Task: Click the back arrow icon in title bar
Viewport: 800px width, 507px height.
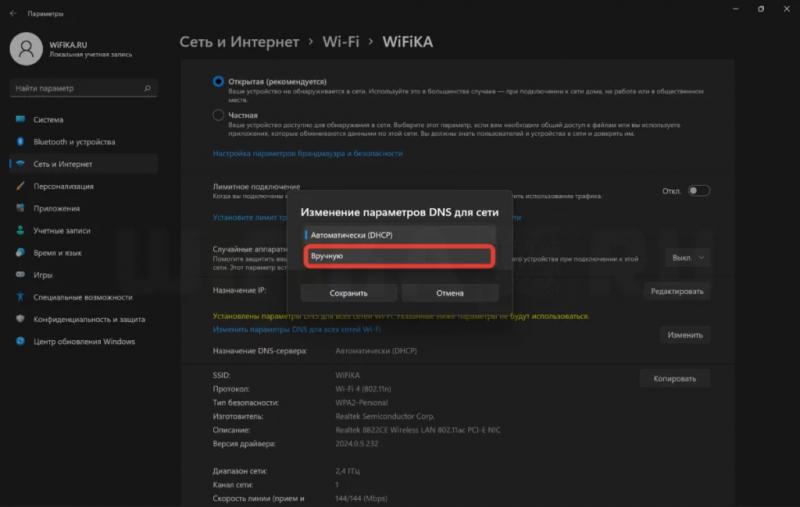Action: [x=12, y=14]
